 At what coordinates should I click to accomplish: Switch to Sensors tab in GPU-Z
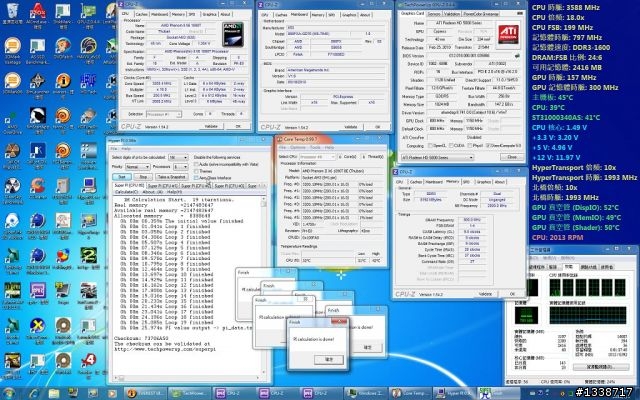[x=433, y=13]
